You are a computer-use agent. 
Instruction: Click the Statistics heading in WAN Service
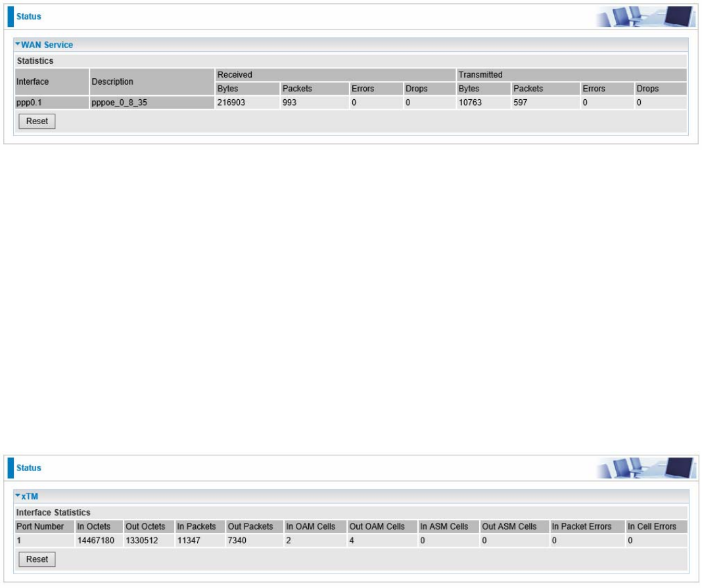tap(35, 61)
